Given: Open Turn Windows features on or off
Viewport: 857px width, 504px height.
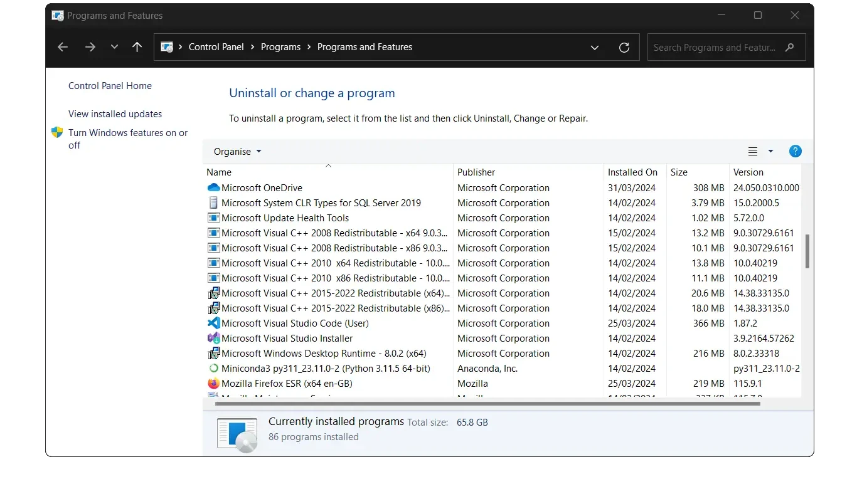Looking at the screenshot, I should [x=128, y=139].
